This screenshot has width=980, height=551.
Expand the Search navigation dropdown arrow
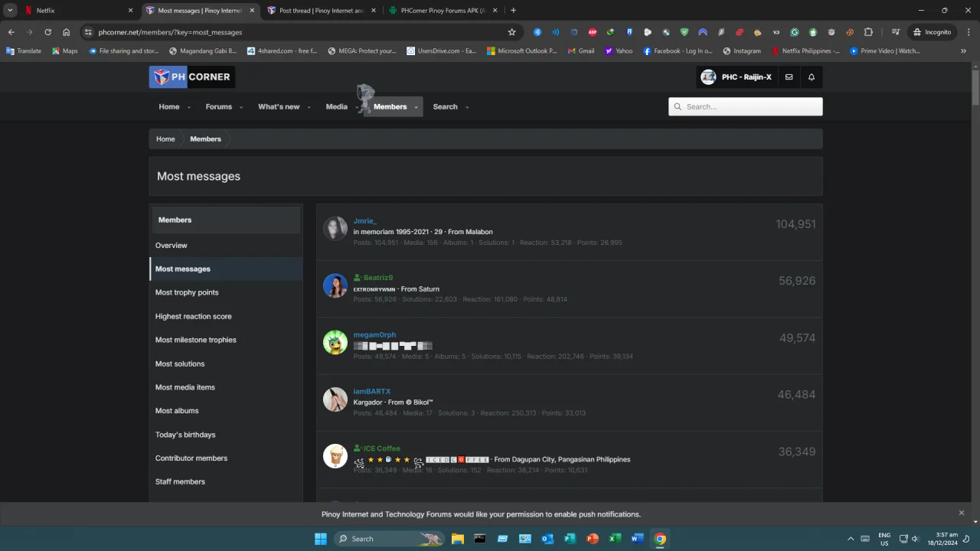pos(467,107)
